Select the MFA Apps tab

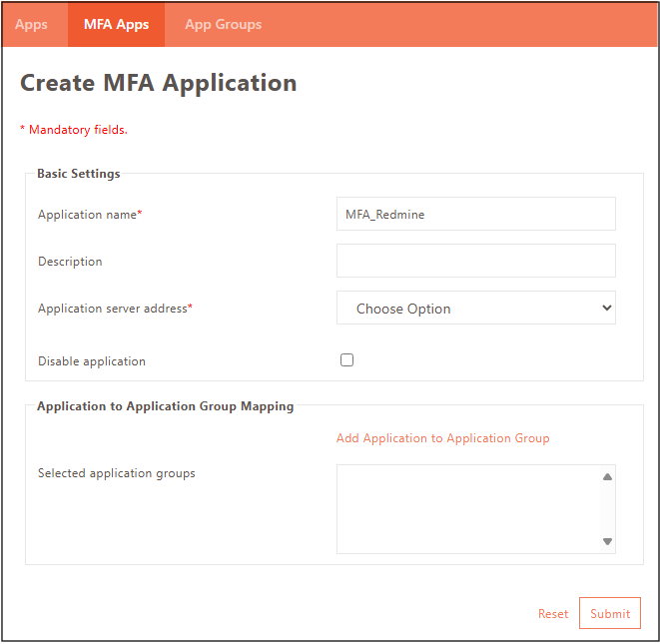tap(116, 24)
